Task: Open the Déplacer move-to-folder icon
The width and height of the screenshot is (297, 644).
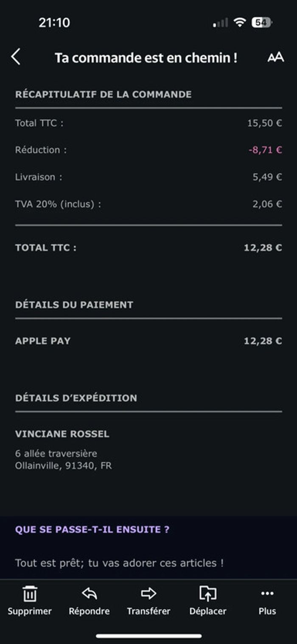Action: [x=208, y=594]
